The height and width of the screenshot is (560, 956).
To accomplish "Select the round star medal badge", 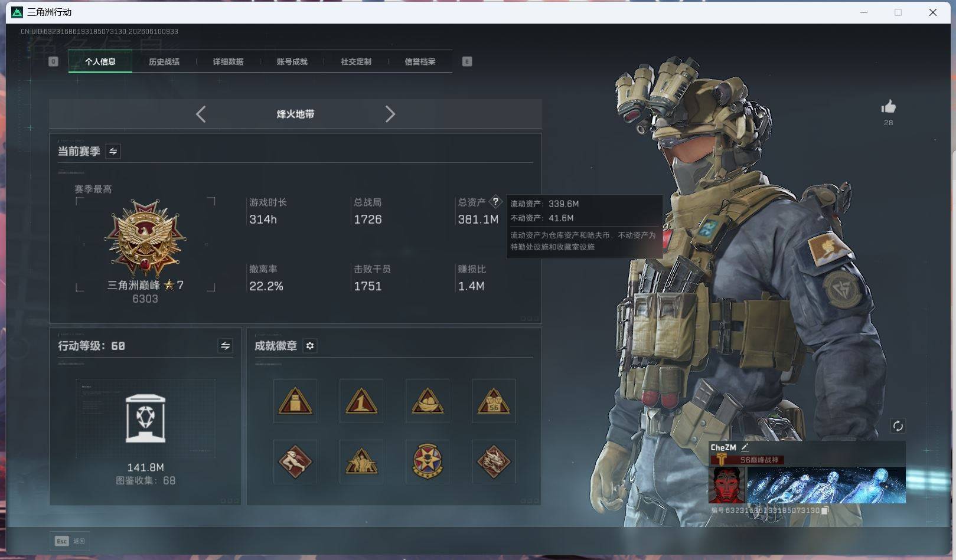I will click(428, 461).
